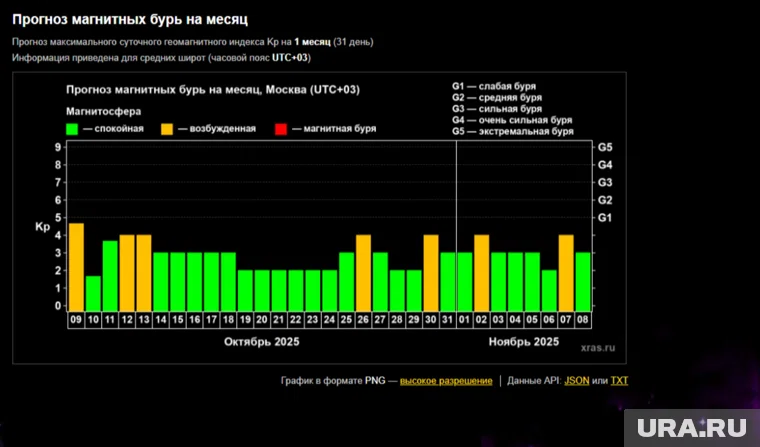Select the yellow bar for November 07

coord(566,272)
